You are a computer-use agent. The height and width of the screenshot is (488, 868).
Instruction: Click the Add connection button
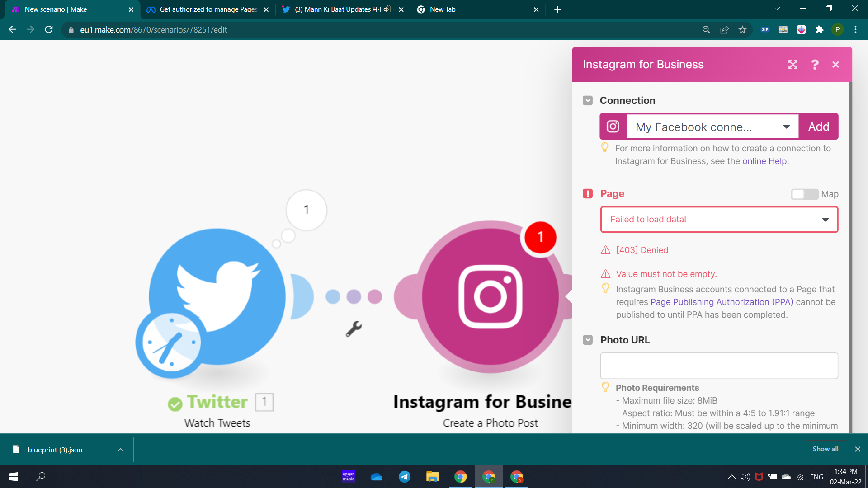tap(818, 127)
